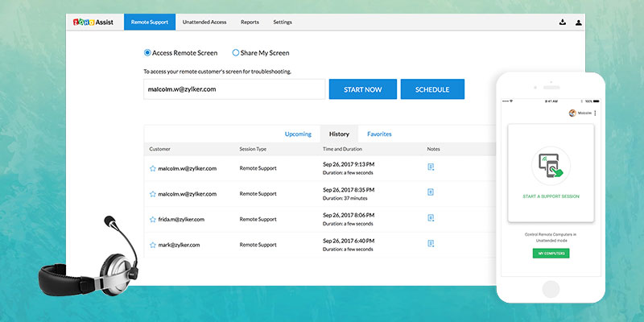
Task: Star the mark@zylker.com customer row
Action: pyautogui.click(x=152, y=244)
